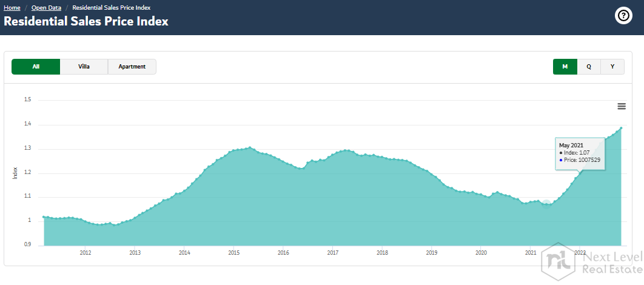Click the 2018 label on the x-axis

click(x=382, y=252)
